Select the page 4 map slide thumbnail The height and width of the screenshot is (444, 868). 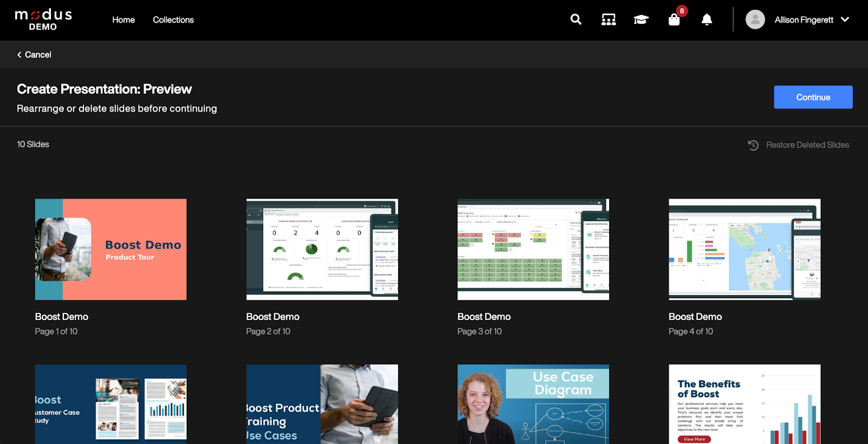click(x=744, y=249)
